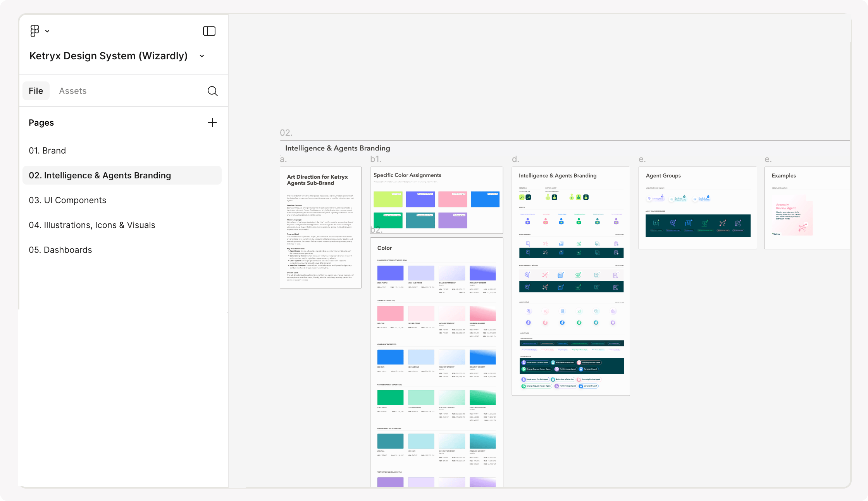The image size is (868, 501).
Task: Add a new page with plus icon
Action: (212, 123)
